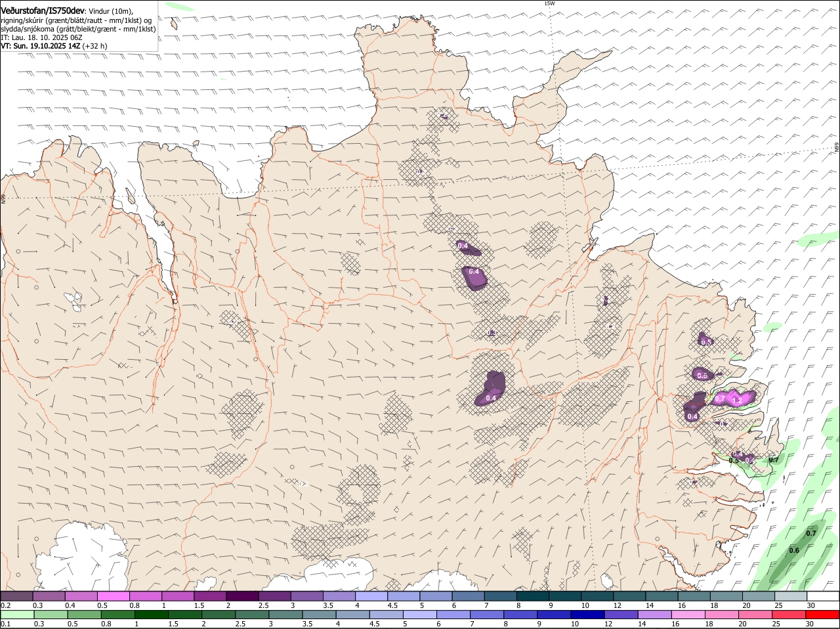Click the Veðurstofan/IS750dev title text
840x629 pixels.
coord(43,11)
